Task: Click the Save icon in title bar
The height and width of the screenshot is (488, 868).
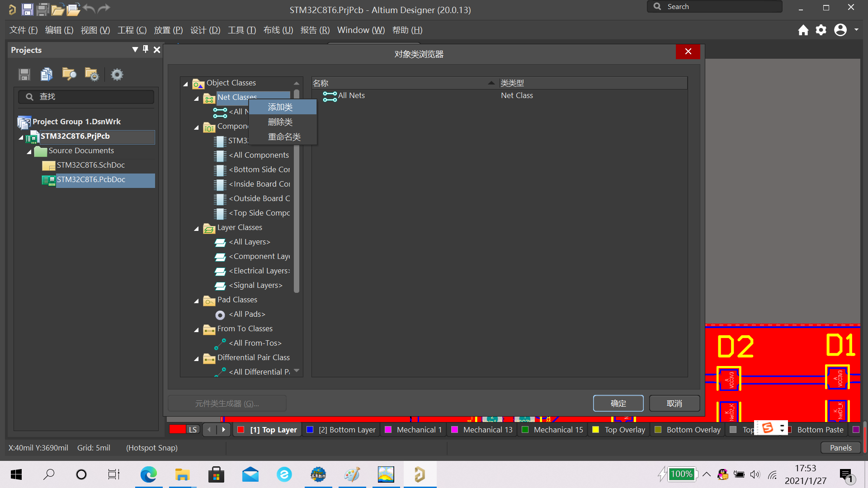Action: (x=27, y=9)
